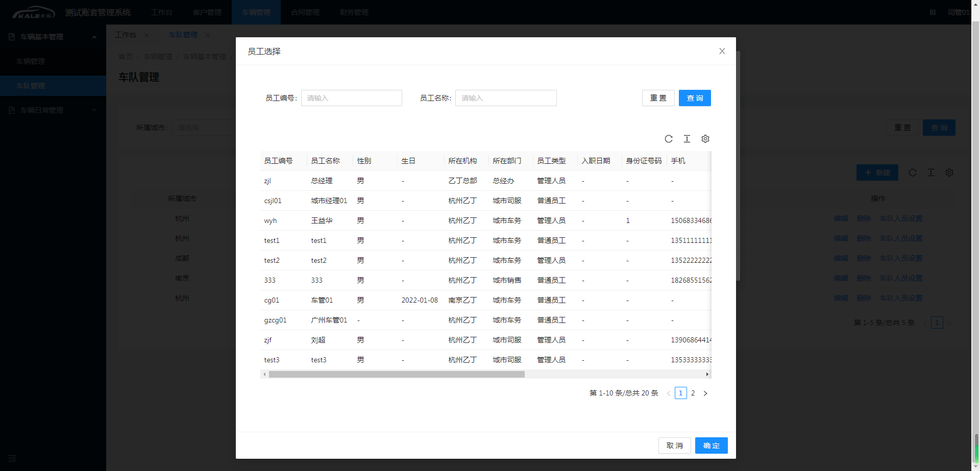Select employee row zjf

coord(485,340)
